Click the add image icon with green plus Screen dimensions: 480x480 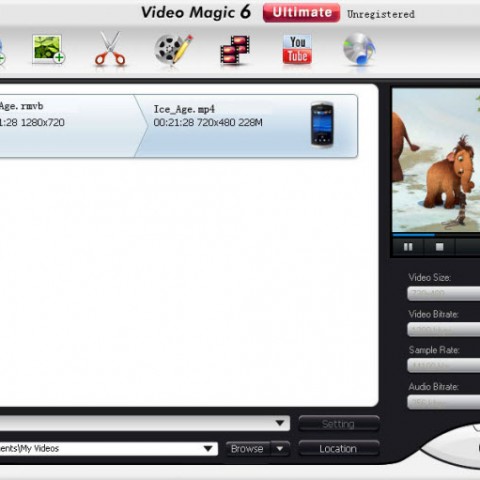pos(48,49)
